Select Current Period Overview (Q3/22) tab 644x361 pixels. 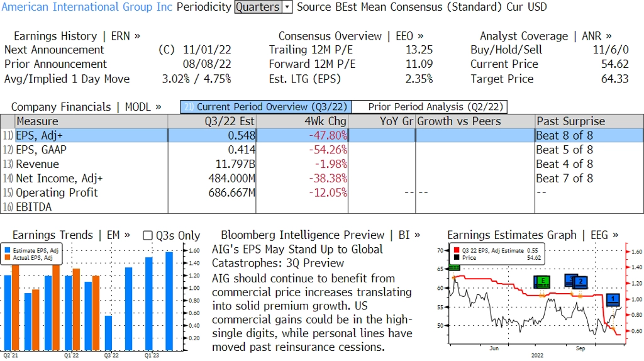[x=265, y=107]
